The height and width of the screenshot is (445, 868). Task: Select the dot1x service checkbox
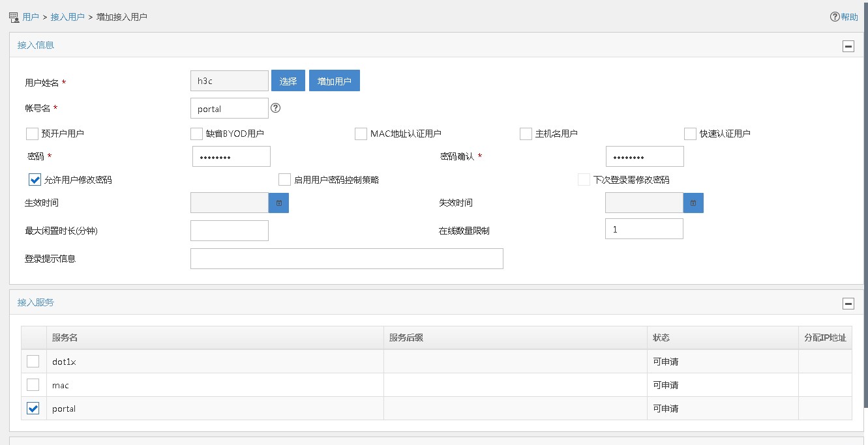click(x=33, y=361)
